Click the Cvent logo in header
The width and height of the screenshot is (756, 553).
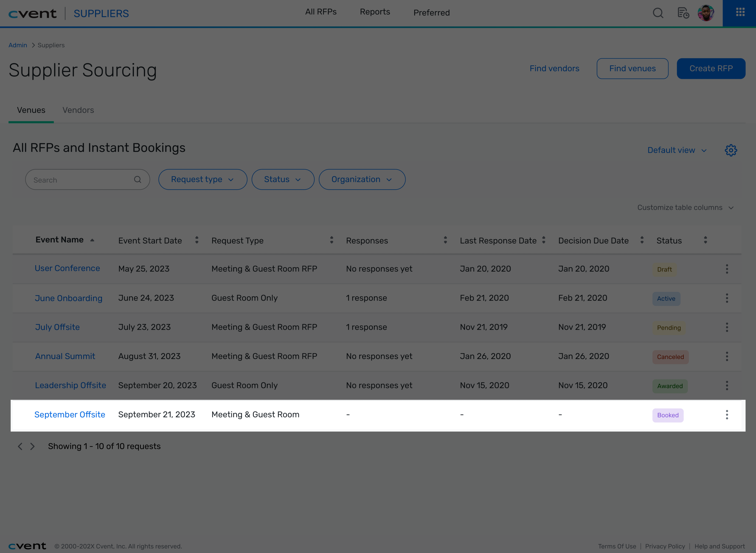(33, 13)
